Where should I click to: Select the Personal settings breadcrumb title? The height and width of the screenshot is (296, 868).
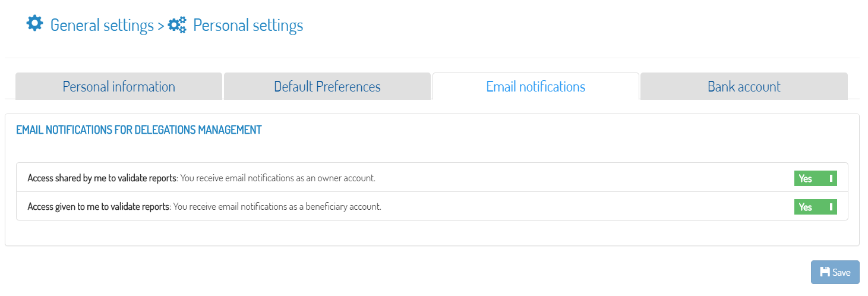(x=248, y=26)
